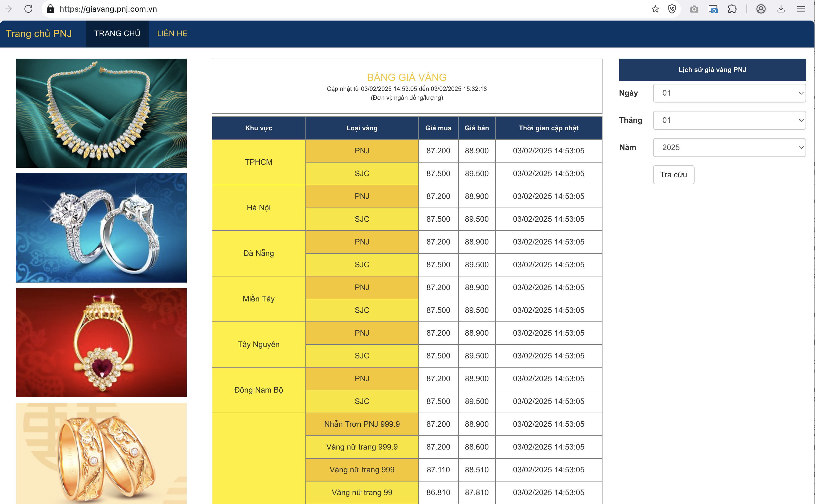Open the account profile icon
This screenshot has width=815, height=504.
point(761,9)
